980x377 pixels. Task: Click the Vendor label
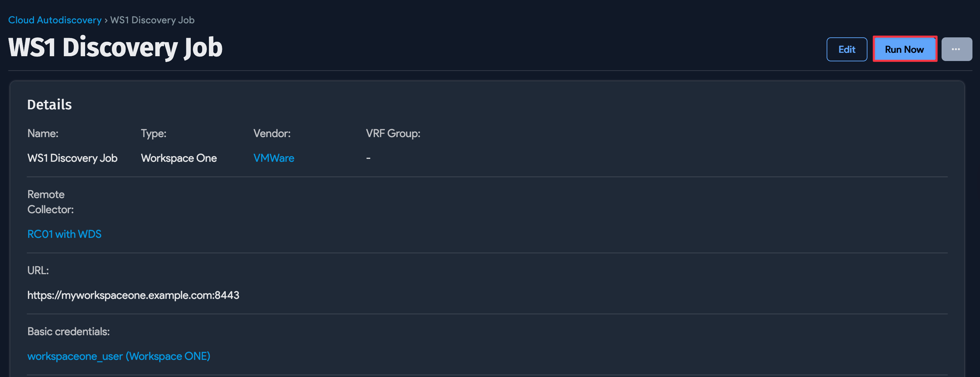[x=272, y=133]
